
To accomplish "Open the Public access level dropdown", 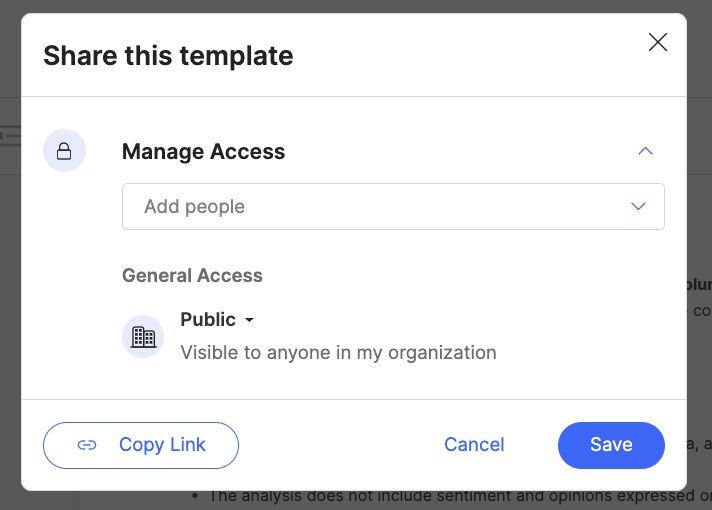I will tap(217, 320).
